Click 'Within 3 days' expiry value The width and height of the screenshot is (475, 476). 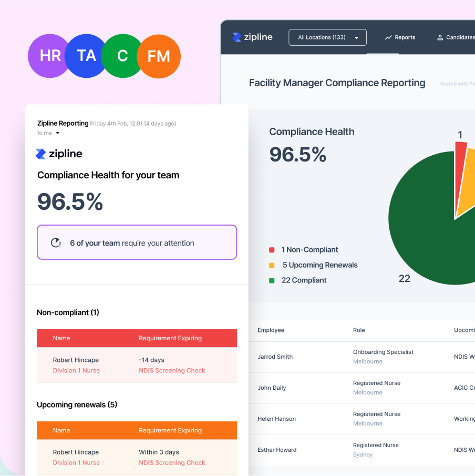coord(159,452)
